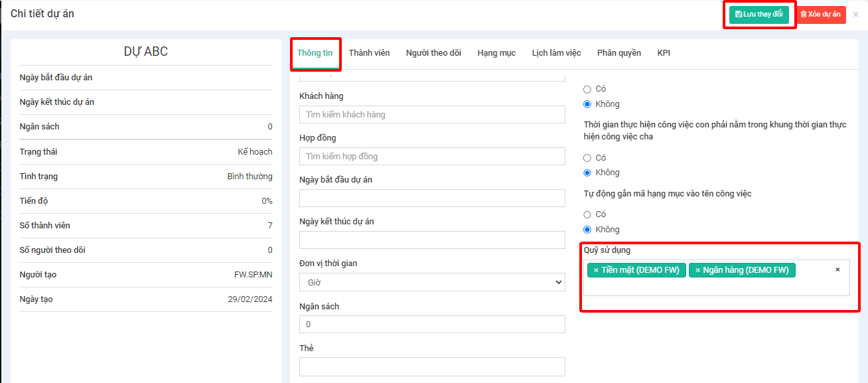
Task: Switch to the Lịch làm việc tab
Action: pos(556,53)
